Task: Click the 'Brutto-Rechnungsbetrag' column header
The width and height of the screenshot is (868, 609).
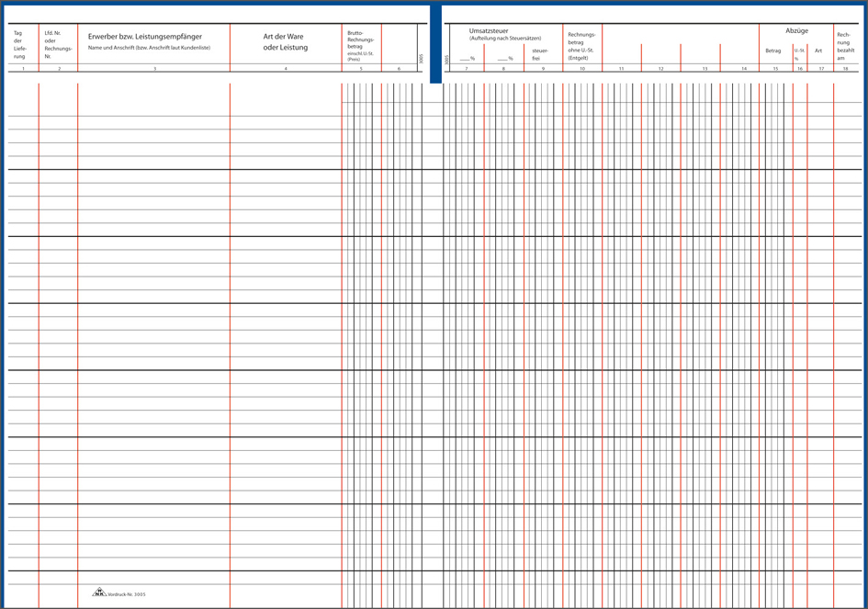Action: pos(360,45)
